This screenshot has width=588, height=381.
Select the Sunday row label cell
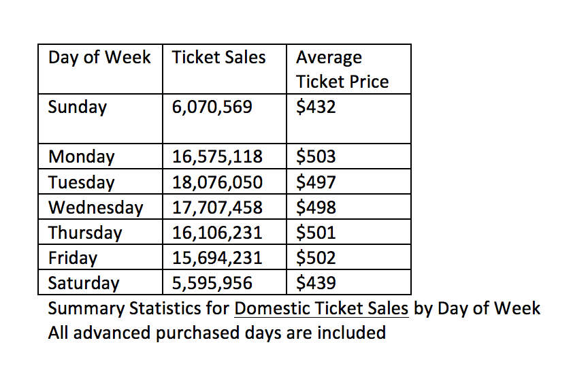[78, 107]
